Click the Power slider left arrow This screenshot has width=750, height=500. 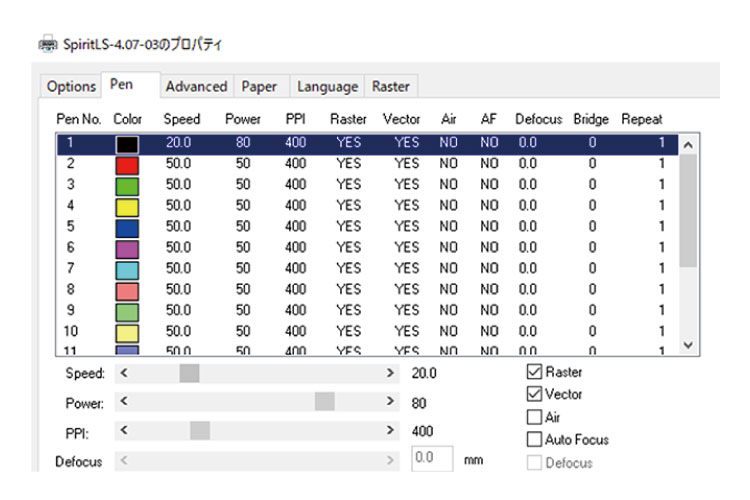pos(123,402)
